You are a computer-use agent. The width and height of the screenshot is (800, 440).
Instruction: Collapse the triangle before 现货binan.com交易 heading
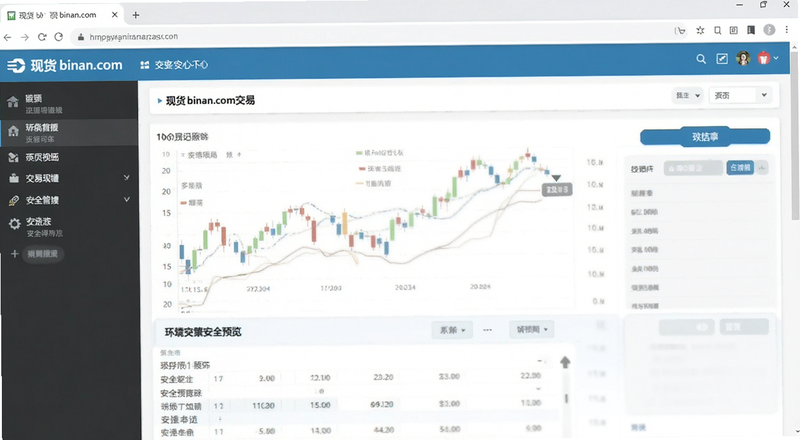pos(160,101)
